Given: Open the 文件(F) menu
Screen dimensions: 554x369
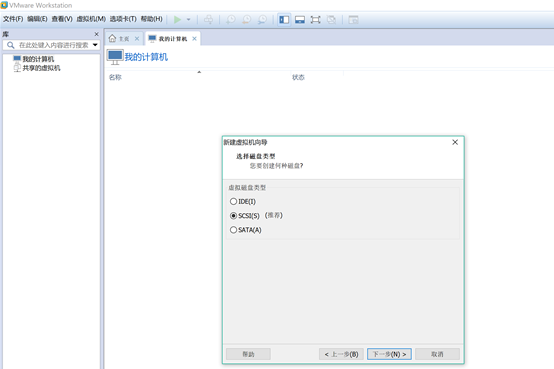Looking at the screenshot, I should [x=13, y=19].
